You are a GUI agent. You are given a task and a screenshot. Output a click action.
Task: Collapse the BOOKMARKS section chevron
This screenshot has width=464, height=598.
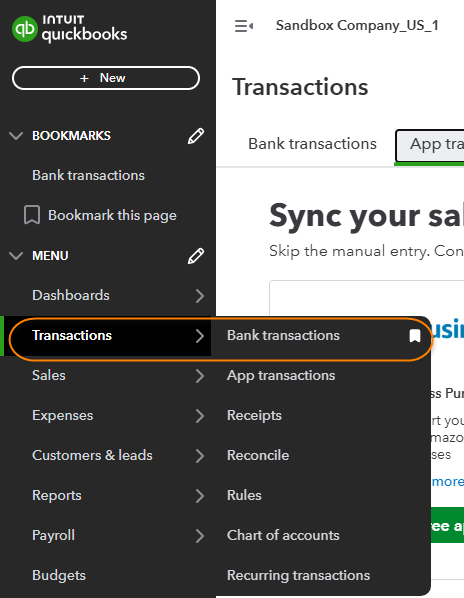point(16,136)
